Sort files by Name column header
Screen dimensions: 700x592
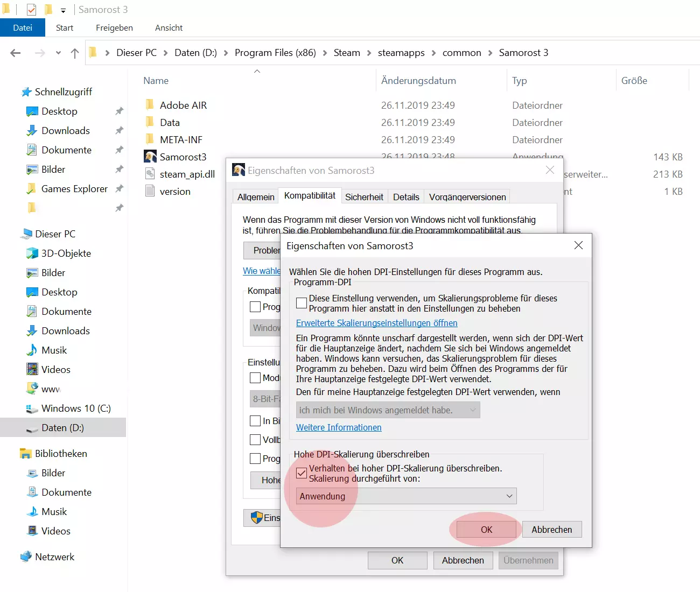[156, 81]
